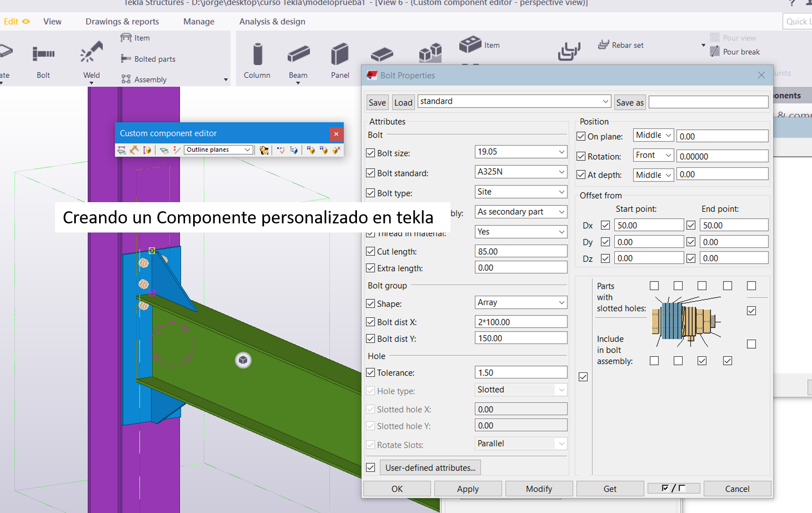
Task: Click the Save as button
Action: click(x=629, y=102)
